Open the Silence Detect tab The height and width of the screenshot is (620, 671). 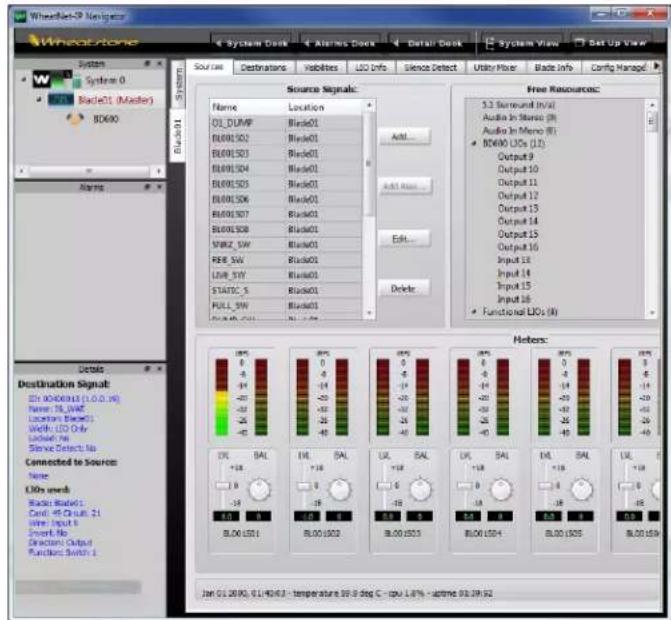(x=431, y=68)
